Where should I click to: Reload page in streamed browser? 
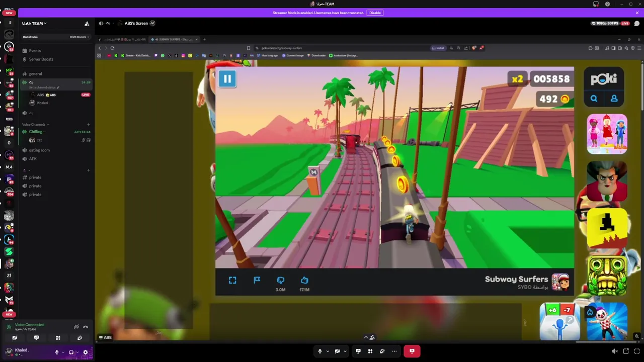pos(112,48)
